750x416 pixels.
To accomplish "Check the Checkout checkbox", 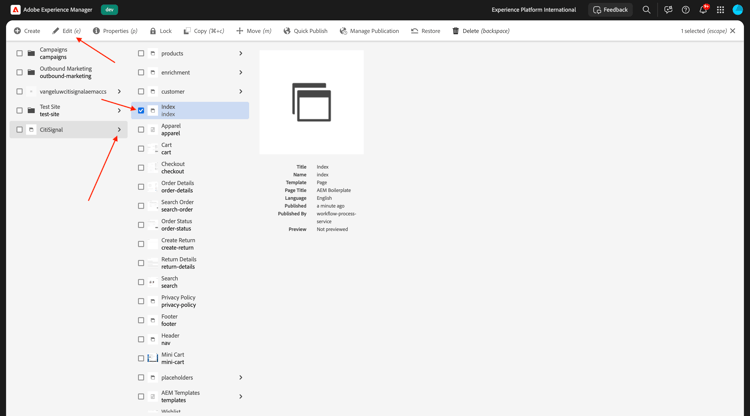I will (x=141, y=168).
